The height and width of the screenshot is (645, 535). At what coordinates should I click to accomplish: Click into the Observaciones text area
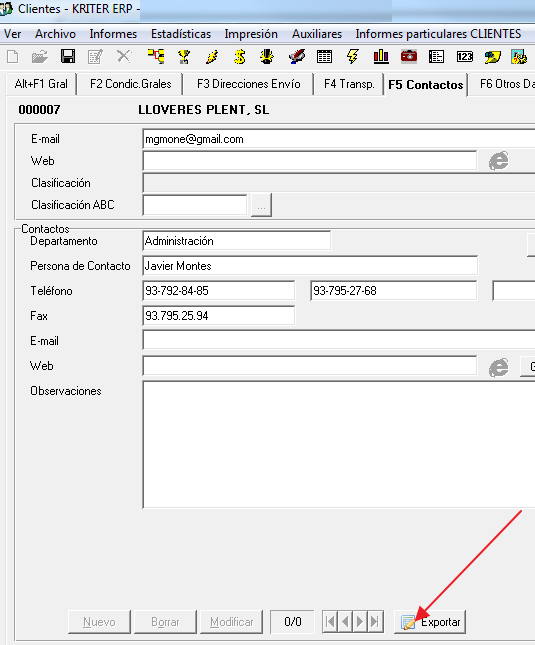pos(339,445)
